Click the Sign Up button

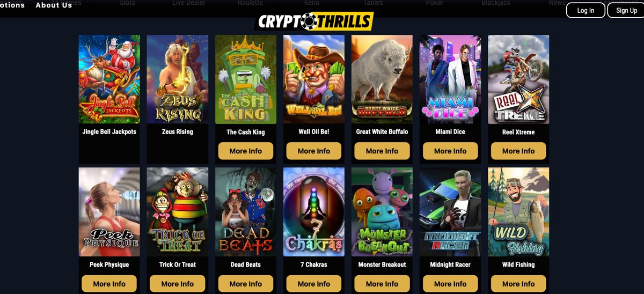coord(626,10)
